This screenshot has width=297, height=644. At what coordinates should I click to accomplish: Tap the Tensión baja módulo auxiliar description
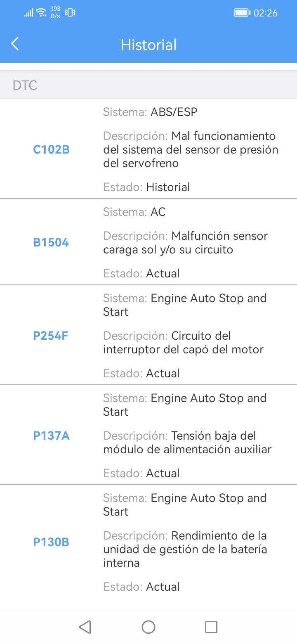point(187,443)
